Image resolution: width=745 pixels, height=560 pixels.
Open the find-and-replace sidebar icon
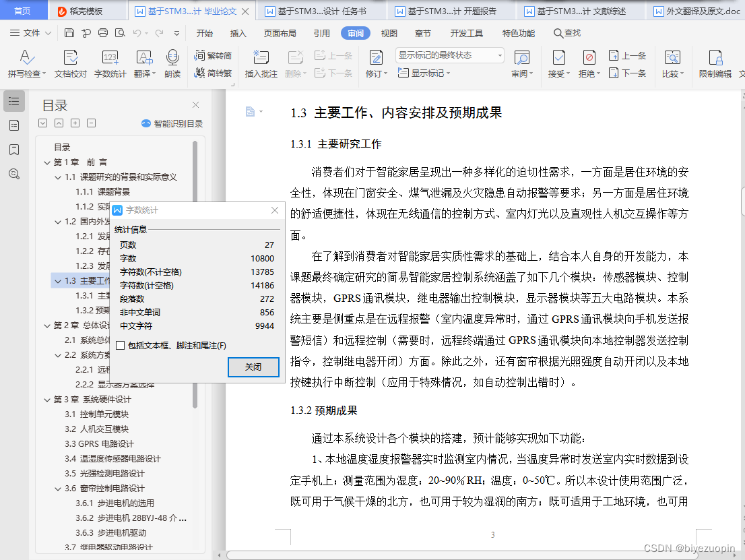tap(13, 174)
